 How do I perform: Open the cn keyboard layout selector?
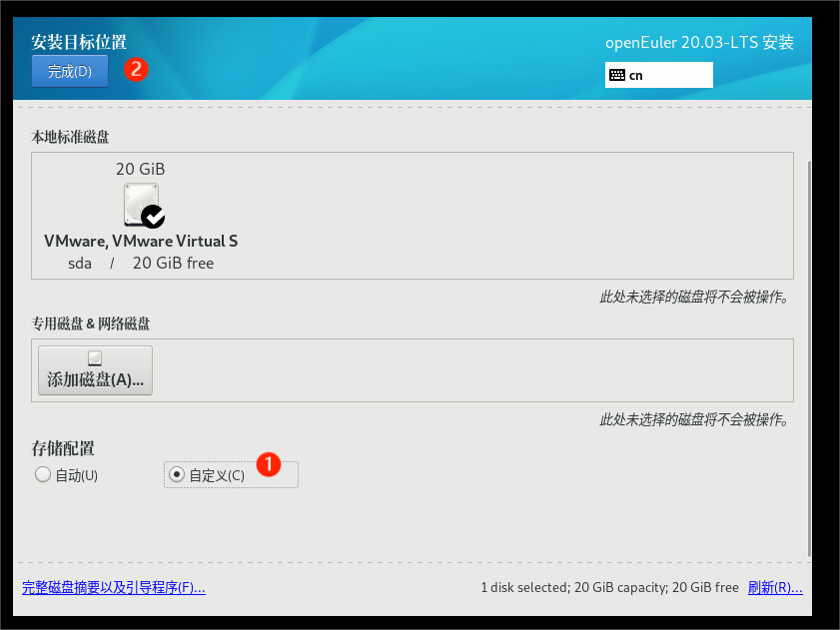click(x=658, y=75)
